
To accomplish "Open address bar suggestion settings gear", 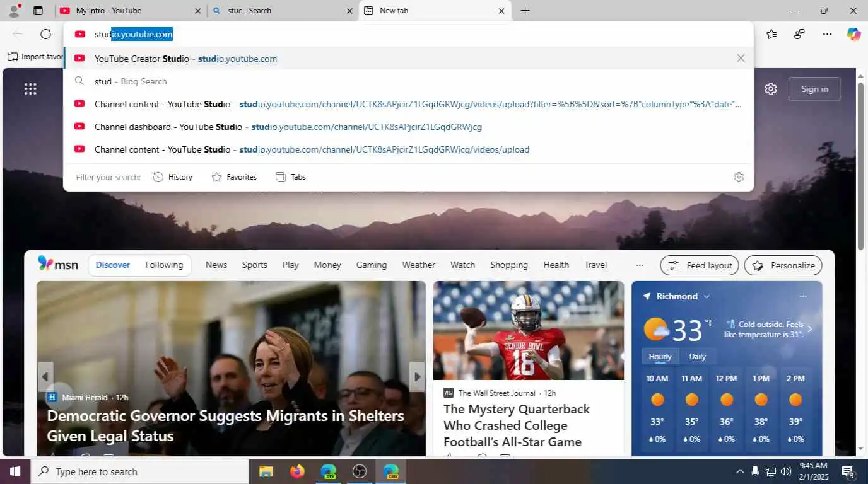I will (739, 177).
